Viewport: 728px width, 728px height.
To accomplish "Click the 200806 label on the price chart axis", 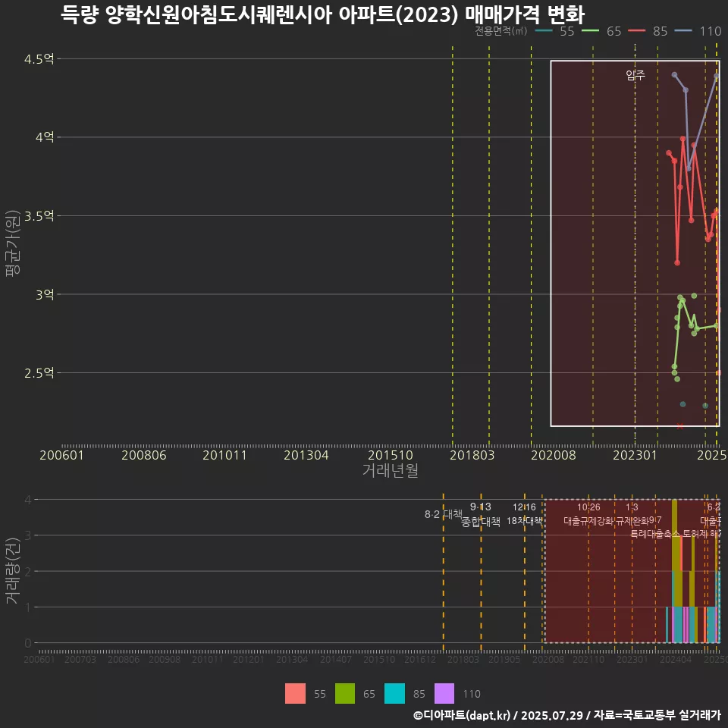I will 144,455.
